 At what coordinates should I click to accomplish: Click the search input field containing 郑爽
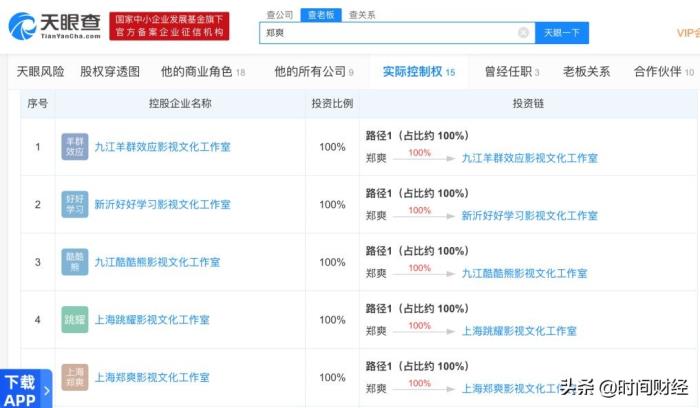[390, 33]
